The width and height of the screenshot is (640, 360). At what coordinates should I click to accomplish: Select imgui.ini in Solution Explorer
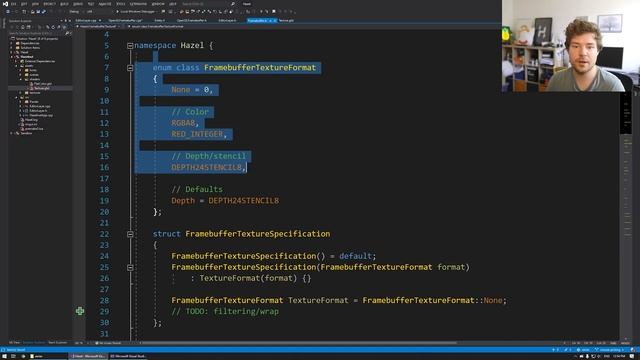click(31, 124)
